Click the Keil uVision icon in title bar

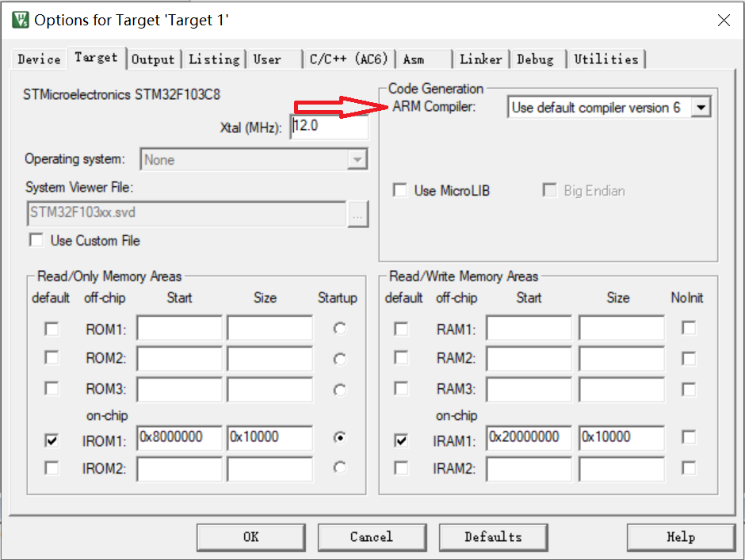(21, 20)
